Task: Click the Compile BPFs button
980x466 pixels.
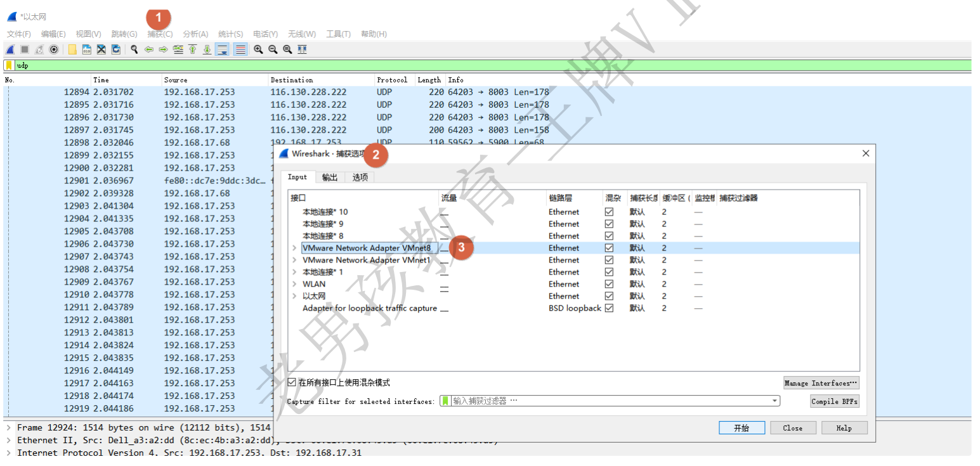Action: [835, 401]
